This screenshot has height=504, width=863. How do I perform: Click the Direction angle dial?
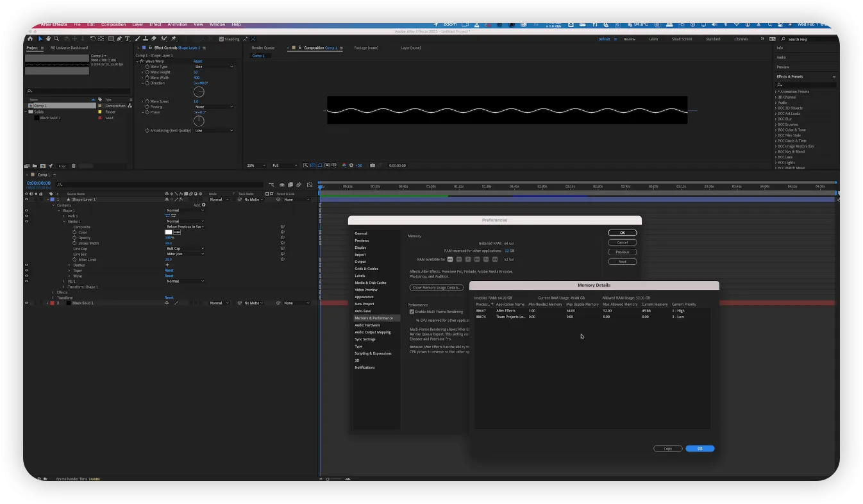199,92
